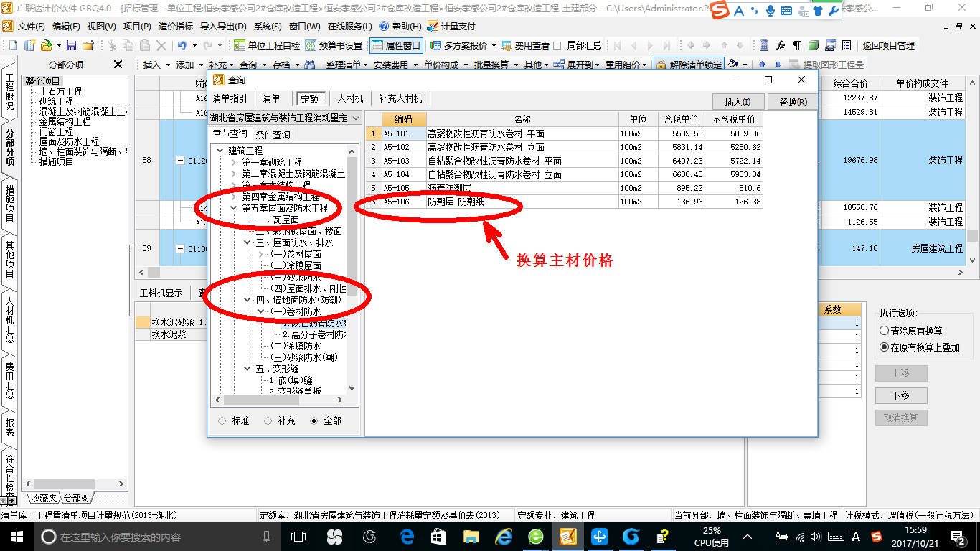The width and height of the screenshot is (980, 551).
Task: Open Edge browser from taskbar
Action: pyautogui.click(x=407, y=536)
